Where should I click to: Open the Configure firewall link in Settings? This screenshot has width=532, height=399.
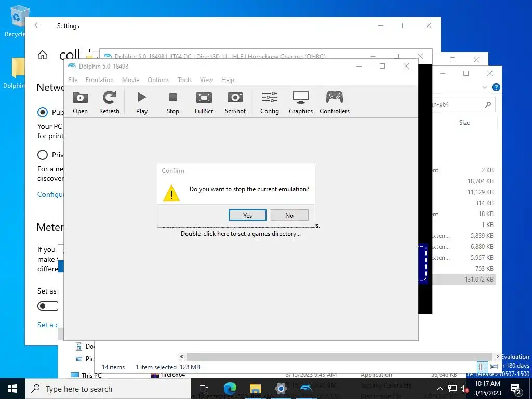50,194
